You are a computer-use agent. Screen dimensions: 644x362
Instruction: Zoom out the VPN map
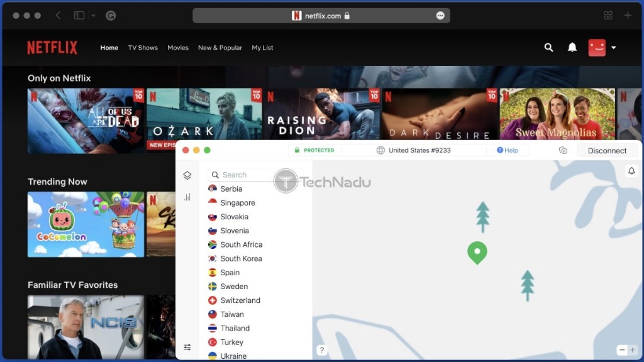click(x=622, y=349)
